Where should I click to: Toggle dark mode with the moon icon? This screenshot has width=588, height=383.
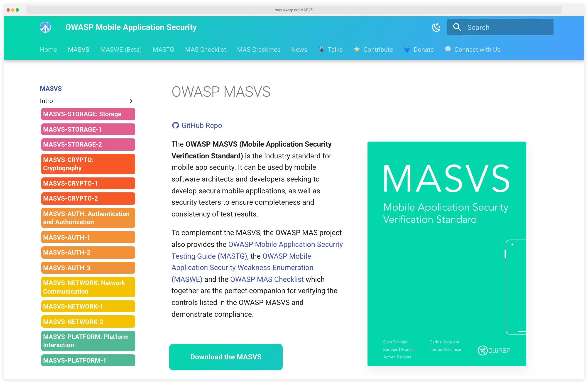436,27
